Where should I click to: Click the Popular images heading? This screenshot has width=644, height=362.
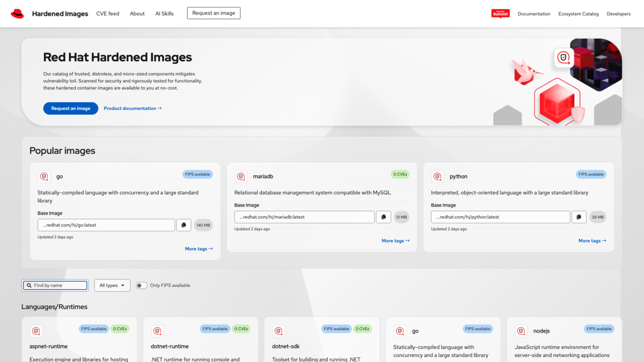pos(62,151)
